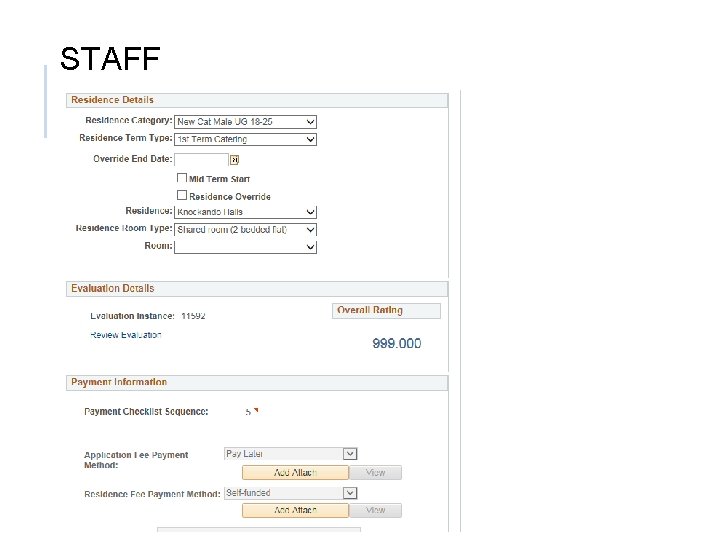This screenshot has width=720, height=540.
Task: Open the empty Room dropdown
Action: click(245, 247)
